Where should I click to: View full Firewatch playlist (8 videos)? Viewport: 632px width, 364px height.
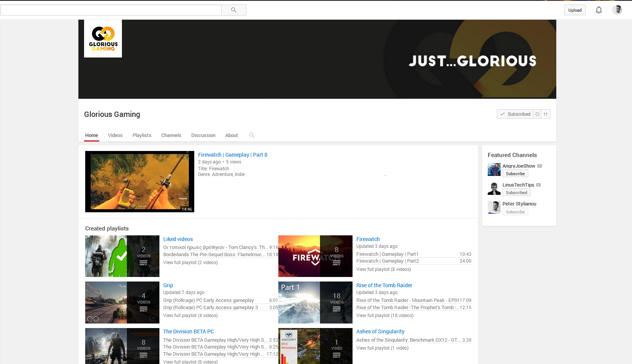384,269
